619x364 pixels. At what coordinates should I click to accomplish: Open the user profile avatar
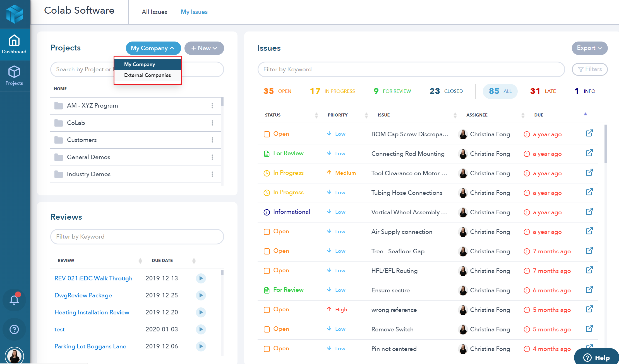tap(14, 356)
